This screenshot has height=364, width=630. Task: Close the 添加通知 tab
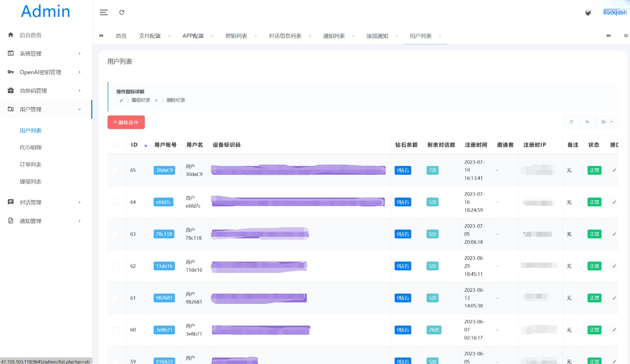(397, 36)
